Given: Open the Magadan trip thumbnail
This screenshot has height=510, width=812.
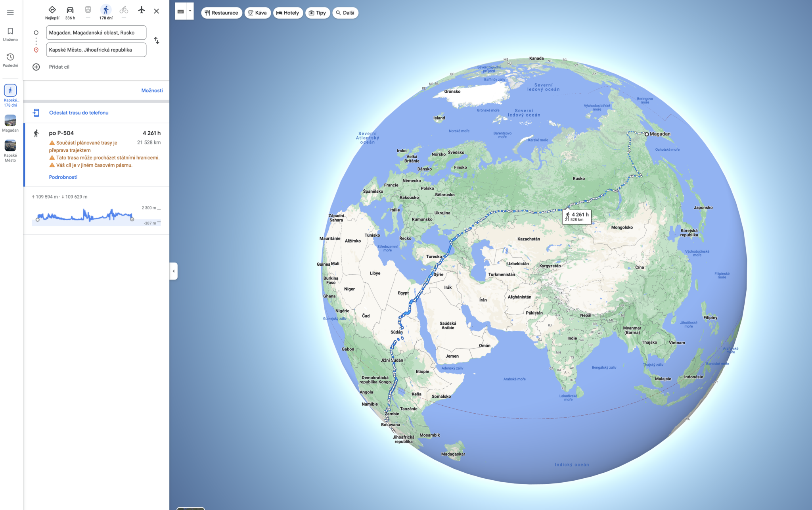Looking at the screenshot, I should pyautogui.click(x=10, y=121).
